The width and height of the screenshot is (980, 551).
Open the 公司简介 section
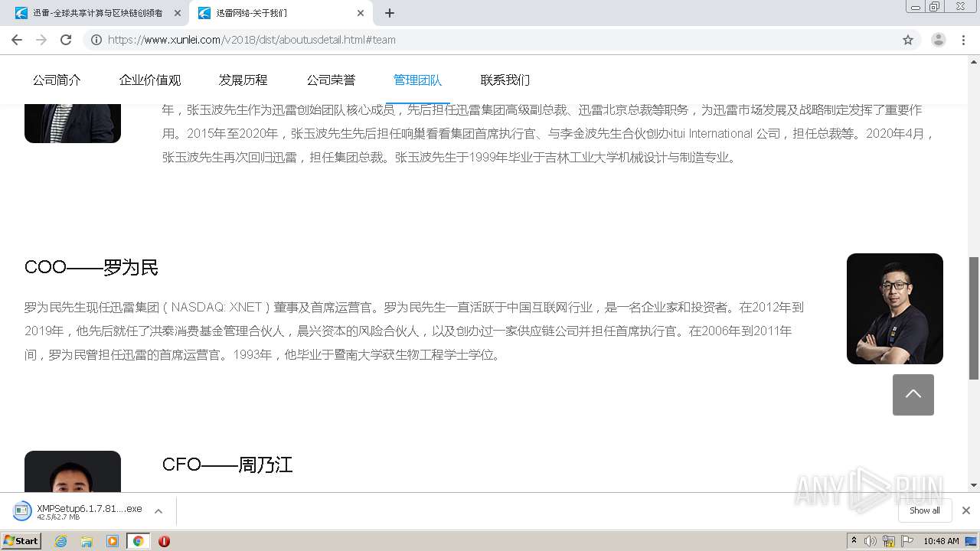coord(57,80)
